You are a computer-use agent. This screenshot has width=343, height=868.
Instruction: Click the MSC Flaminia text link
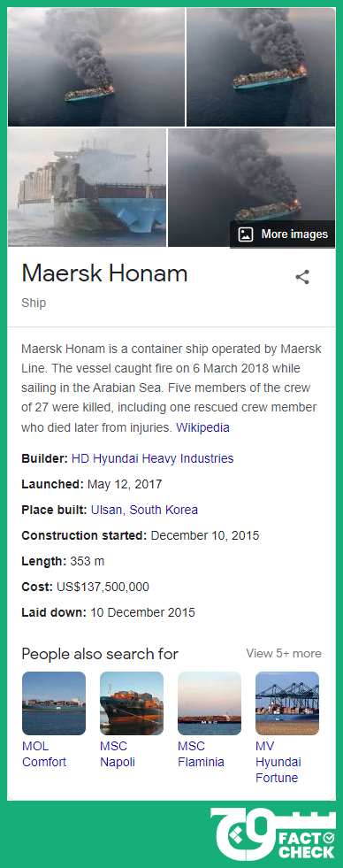pyautogui.click(x=201, y=754)
